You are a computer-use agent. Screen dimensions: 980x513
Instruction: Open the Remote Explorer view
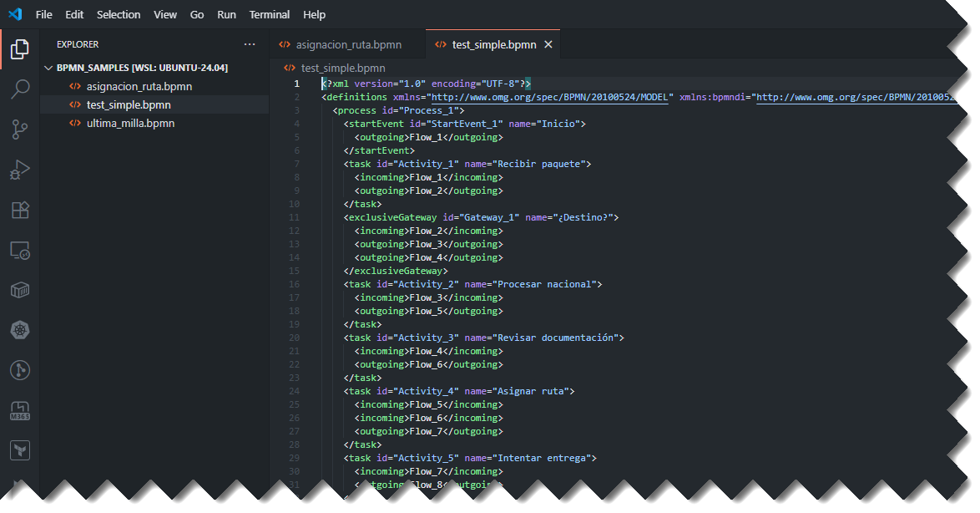[x=20, y=250]
